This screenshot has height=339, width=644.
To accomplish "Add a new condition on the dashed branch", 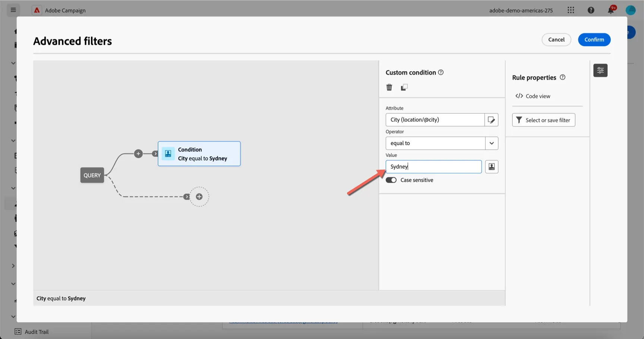I will (x=199, y=197).
